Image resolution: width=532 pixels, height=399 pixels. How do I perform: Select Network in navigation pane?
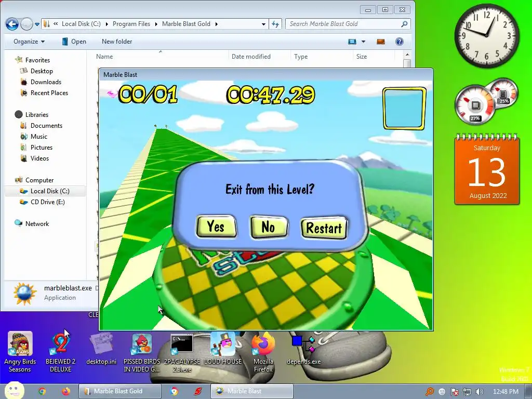[x=37, y=223]
